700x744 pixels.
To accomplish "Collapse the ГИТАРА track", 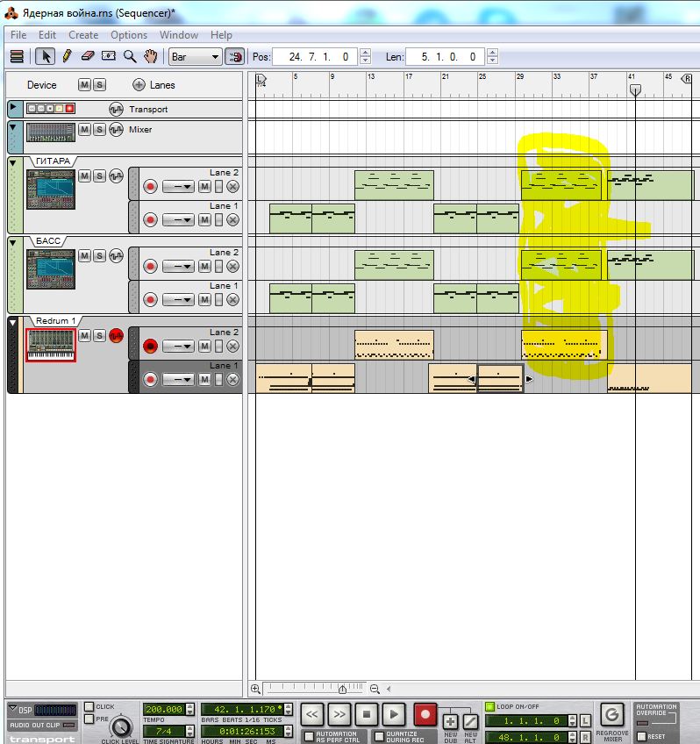I will [x=13, y=163].
